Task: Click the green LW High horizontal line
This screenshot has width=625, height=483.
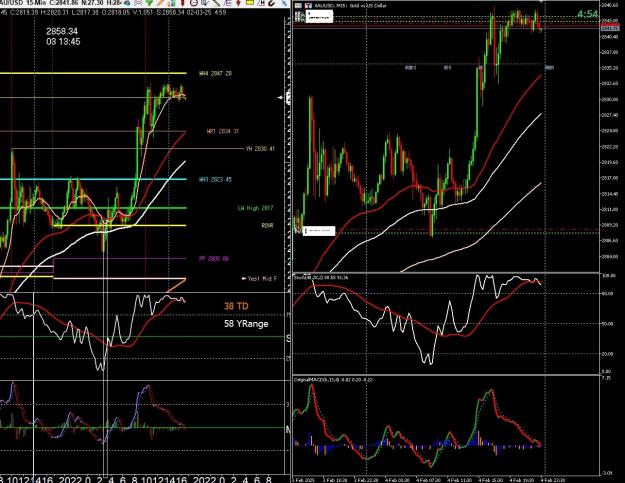Action: pos(93,208)
